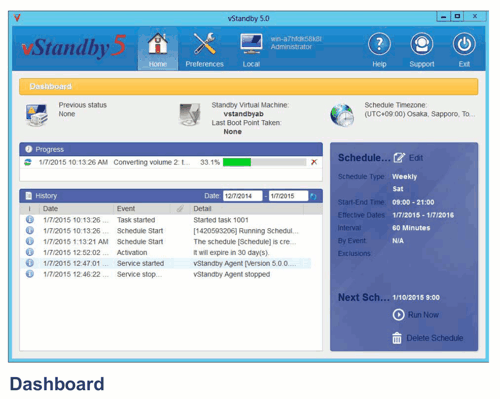500x399 pixels.
Task: Click the Osaka, Sapporo timezone text
Action: [x=420, y=114]
